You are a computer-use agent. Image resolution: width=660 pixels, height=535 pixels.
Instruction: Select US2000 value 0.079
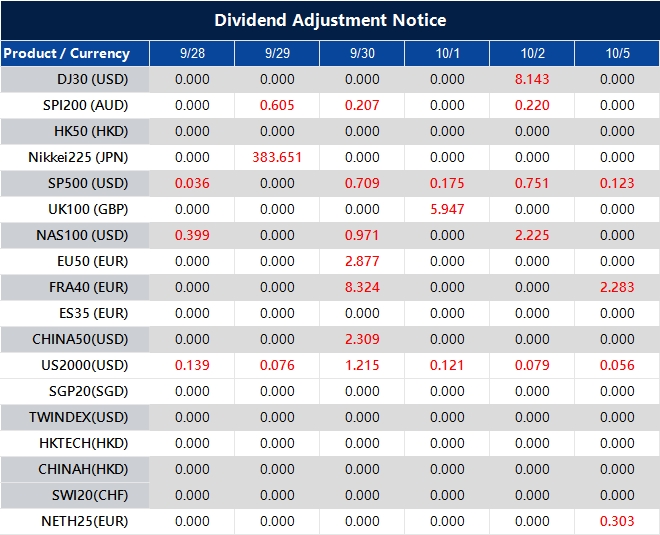point(532,365)
